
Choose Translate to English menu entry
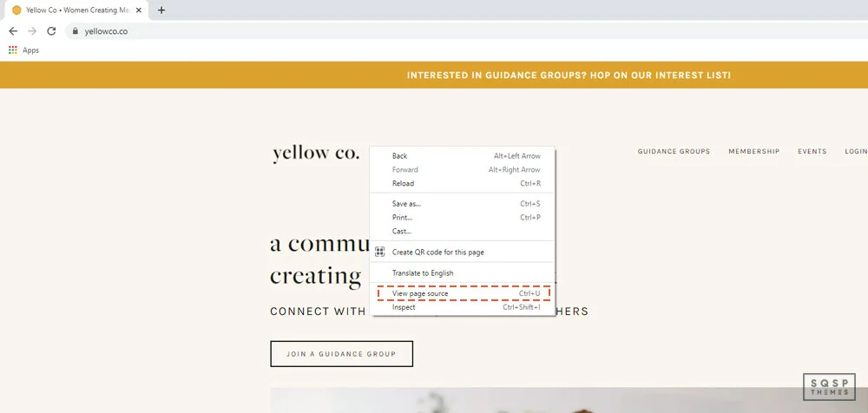coord(463,273)
